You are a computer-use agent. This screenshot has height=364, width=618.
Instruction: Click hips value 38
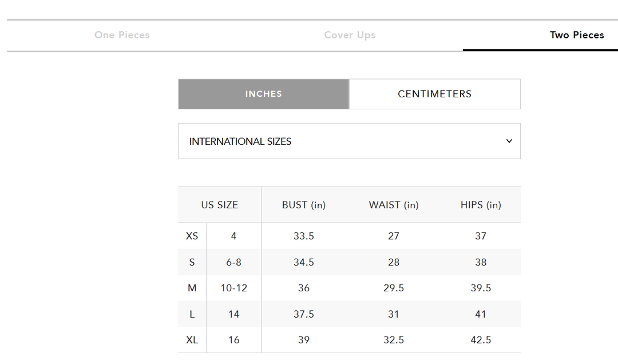481,262
